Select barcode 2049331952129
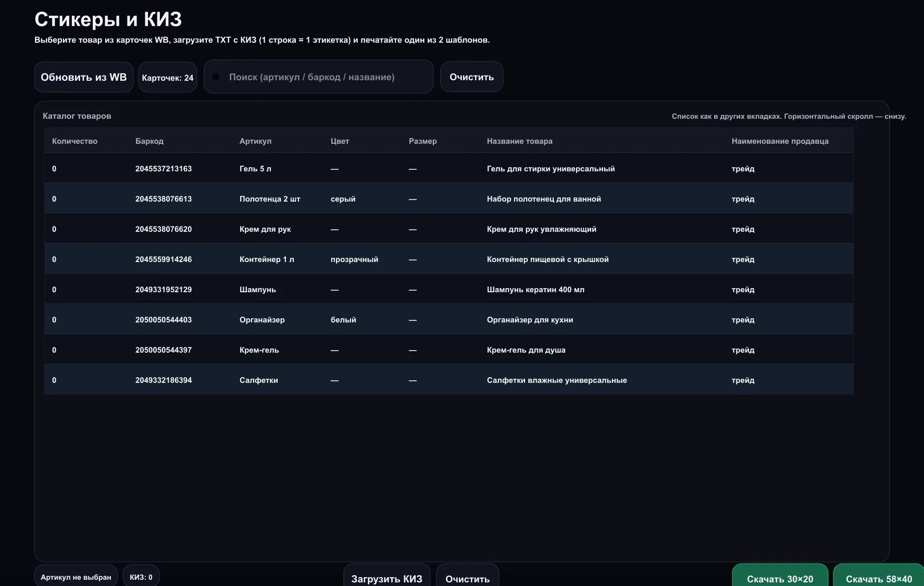 [x=164, y=290]
